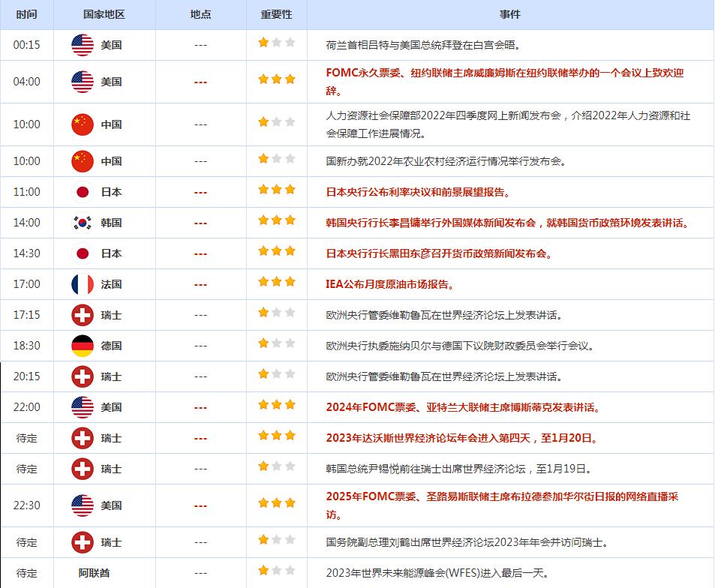Click the South Korea flag in the 14:00 row
The height and width of the screenshot is (588, 715).
[x=80, y=223]
